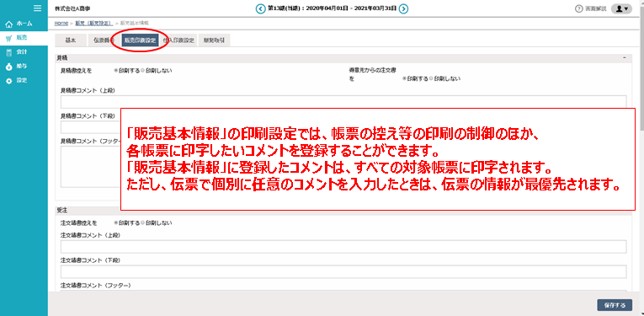This screenshot has width=644, height=316.
Task: Go to the next fiscal period arrow
Action: pyautogui.click(x=404, y=8)
